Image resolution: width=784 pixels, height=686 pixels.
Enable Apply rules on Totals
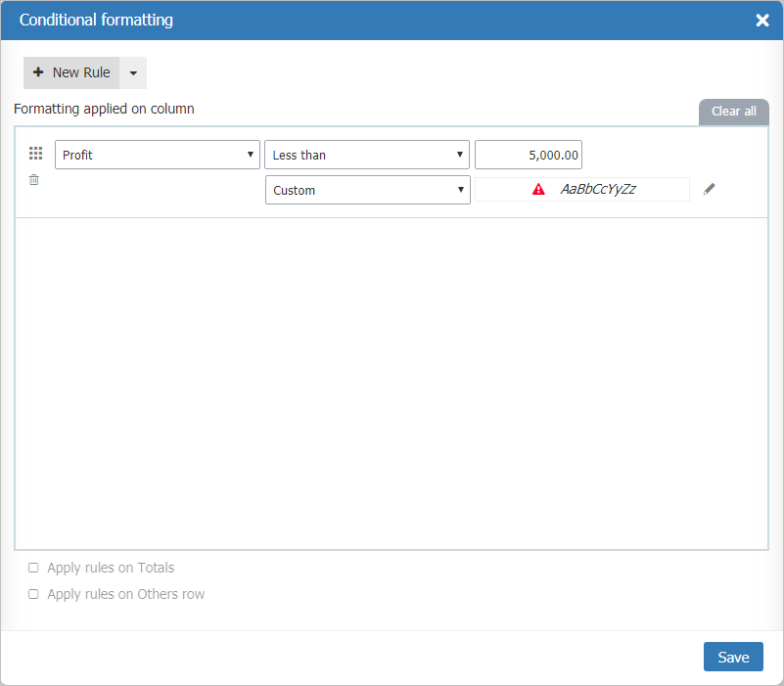(x=32, y=568)
